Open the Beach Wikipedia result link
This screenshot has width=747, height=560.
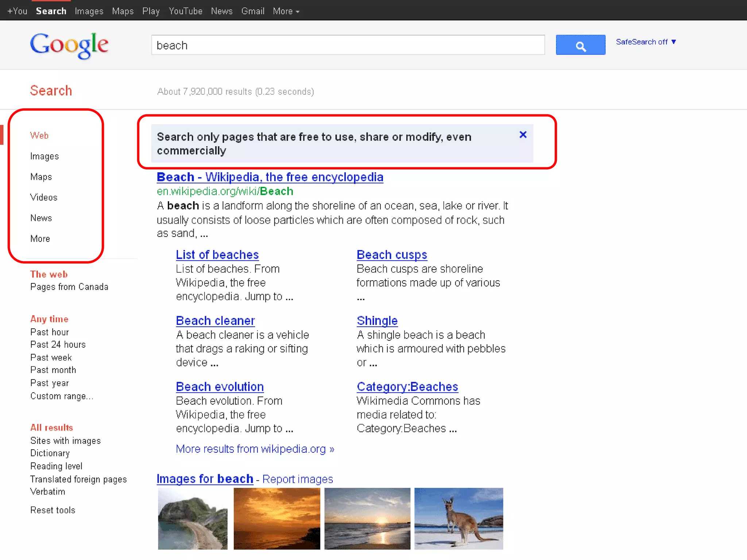(x=270, y=177)
